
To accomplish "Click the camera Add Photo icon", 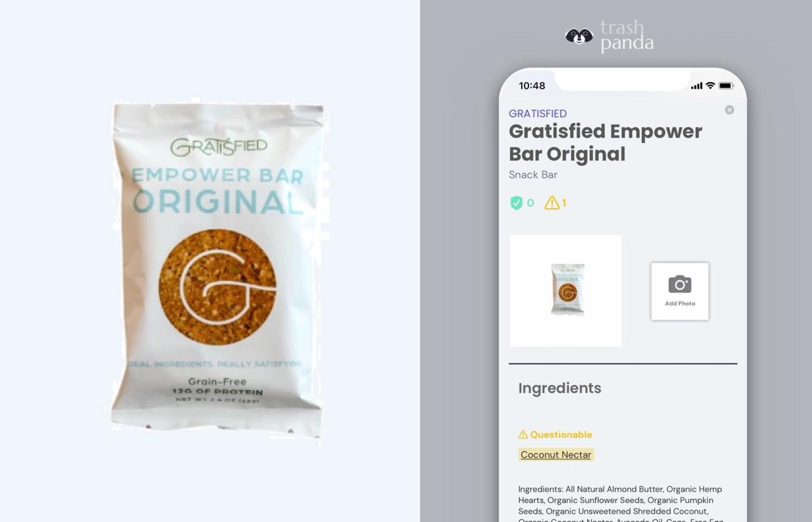I will coord(680,285).
